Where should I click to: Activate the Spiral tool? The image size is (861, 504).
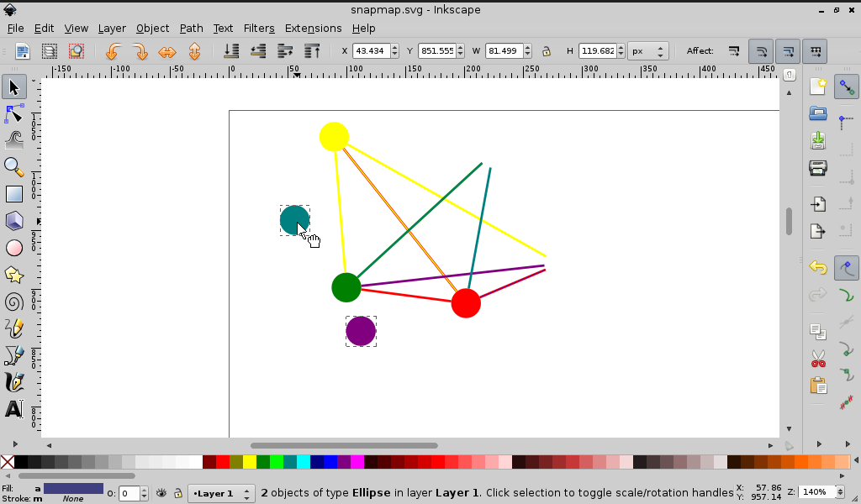pos(14,302)
